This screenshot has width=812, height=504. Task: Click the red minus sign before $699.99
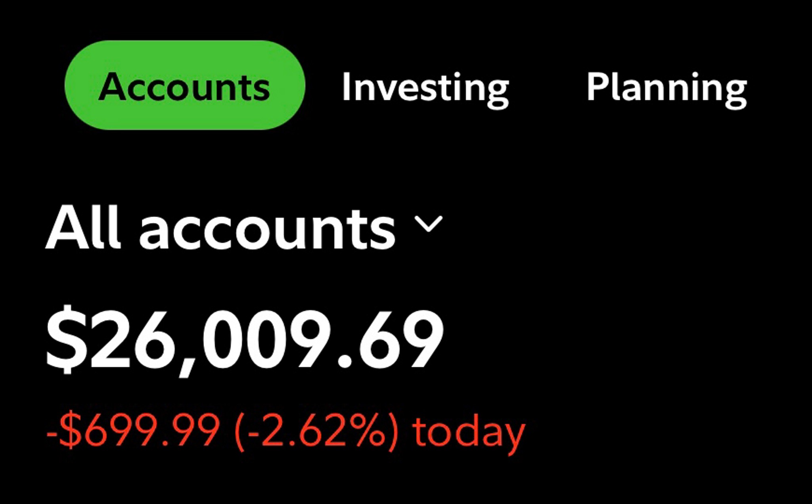click(x=52, y=433)
